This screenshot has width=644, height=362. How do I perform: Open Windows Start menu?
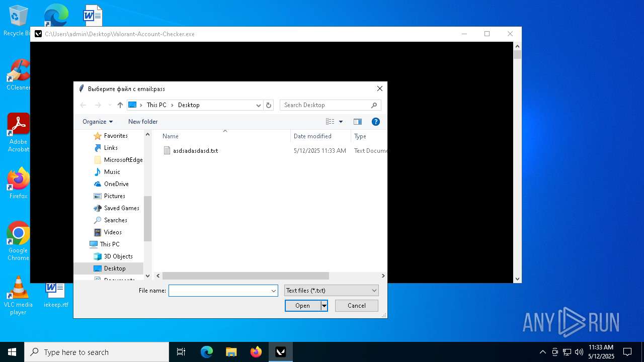click(x=12, y=352)
